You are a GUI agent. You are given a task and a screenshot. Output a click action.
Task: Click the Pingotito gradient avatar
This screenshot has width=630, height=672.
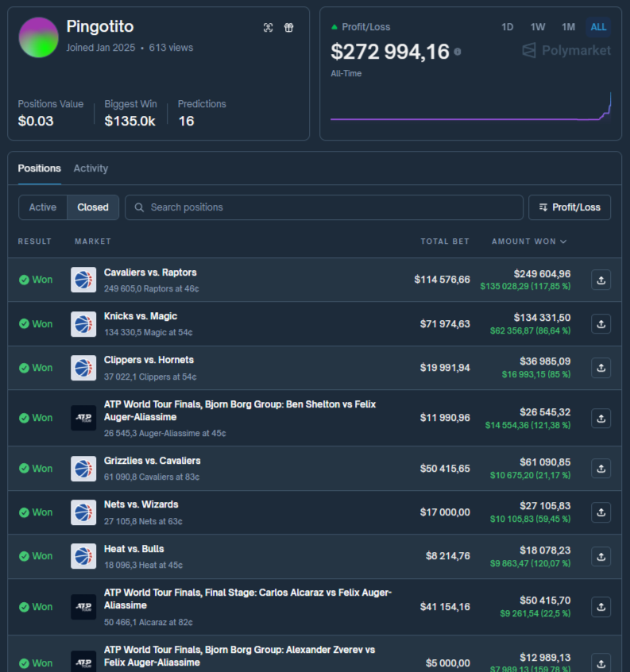[x=39, y=37]
